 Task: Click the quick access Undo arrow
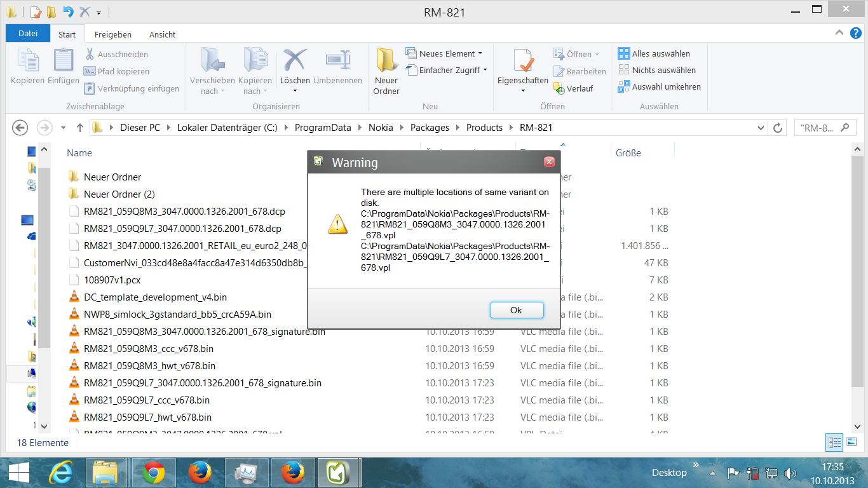[68, 11]
